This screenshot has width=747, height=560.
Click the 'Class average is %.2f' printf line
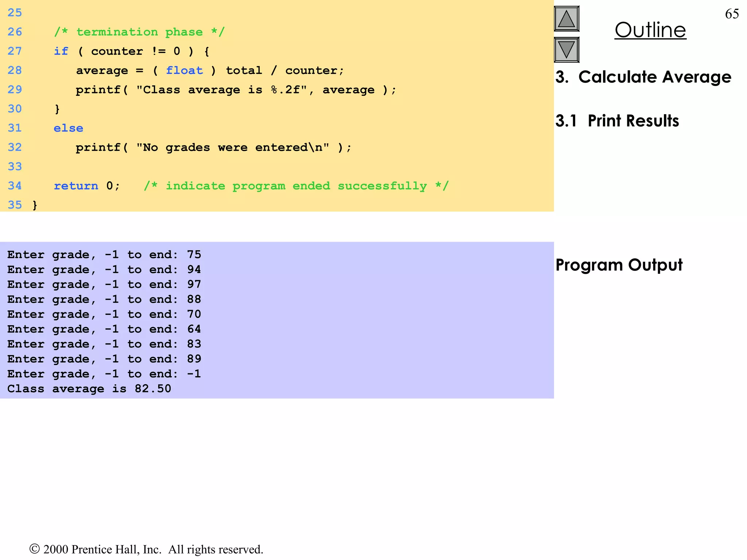236,90
